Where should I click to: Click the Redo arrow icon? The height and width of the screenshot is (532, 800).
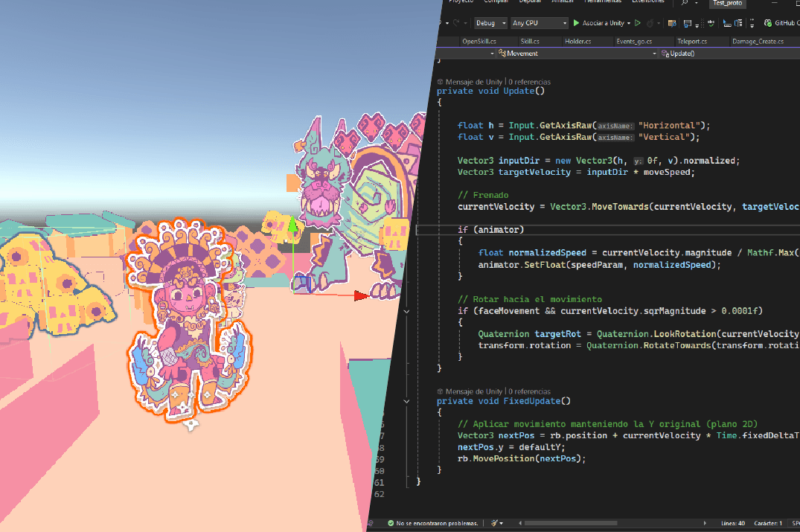click(456, 23)
